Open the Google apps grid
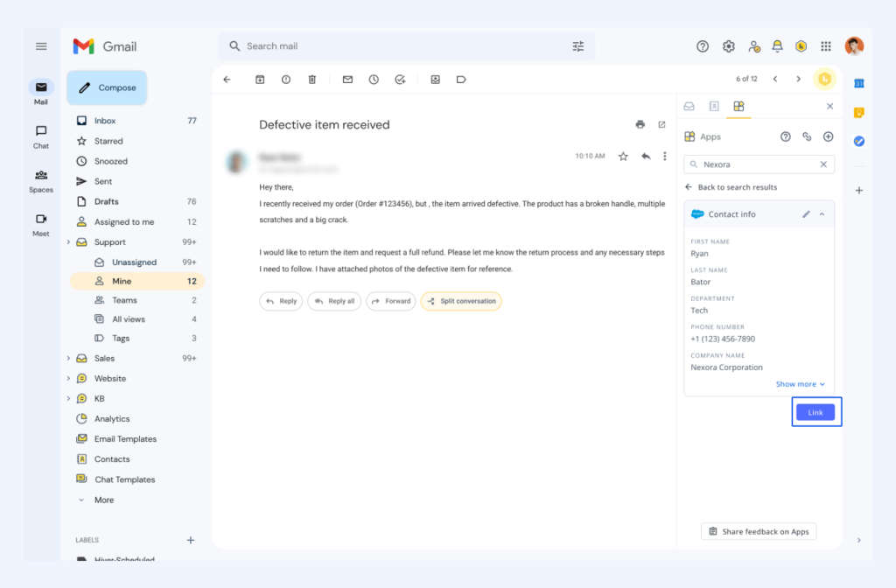The image size is (896, 588). (826, 46)
